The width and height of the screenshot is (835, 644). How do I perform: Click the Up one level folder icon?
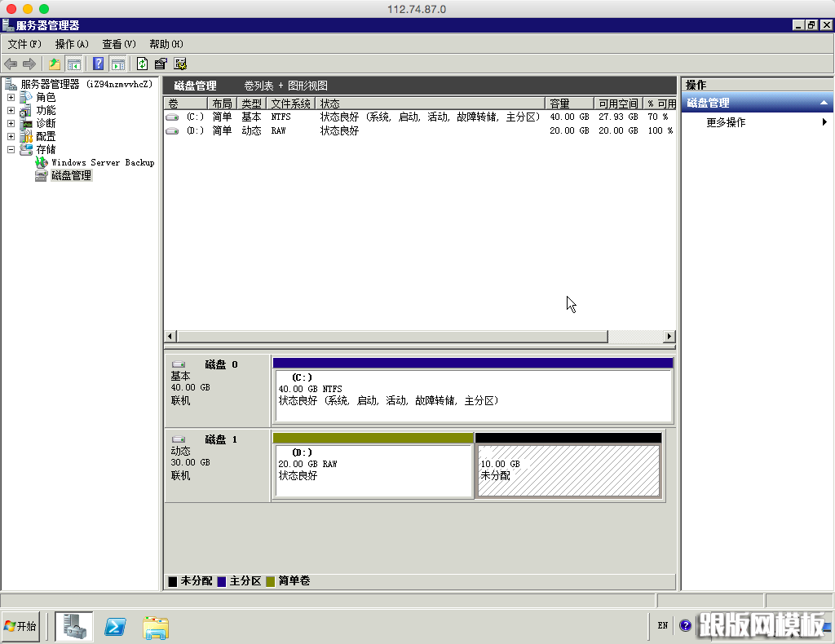pos(55,64)
